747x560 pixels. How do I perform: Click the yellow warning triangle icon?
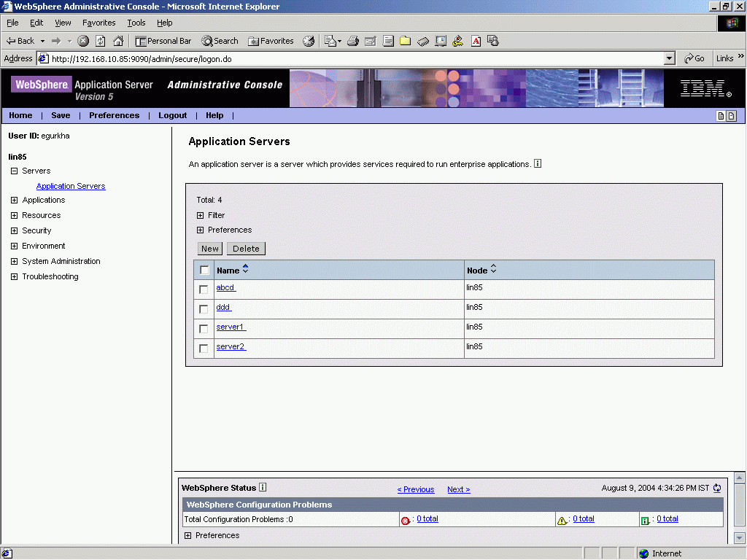tap(562, 518)
